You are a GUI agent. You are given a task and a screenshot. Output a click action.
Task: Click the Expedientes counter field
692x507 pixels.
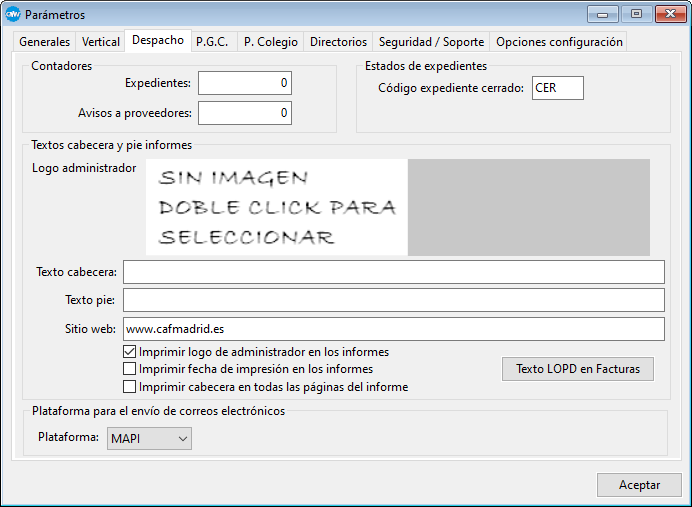pos(245,83)
